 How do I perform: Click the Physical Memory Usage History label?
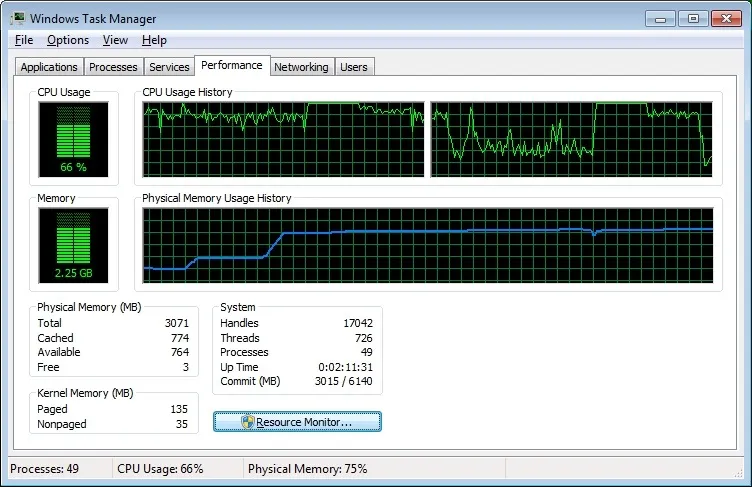(x=217, y=198)
